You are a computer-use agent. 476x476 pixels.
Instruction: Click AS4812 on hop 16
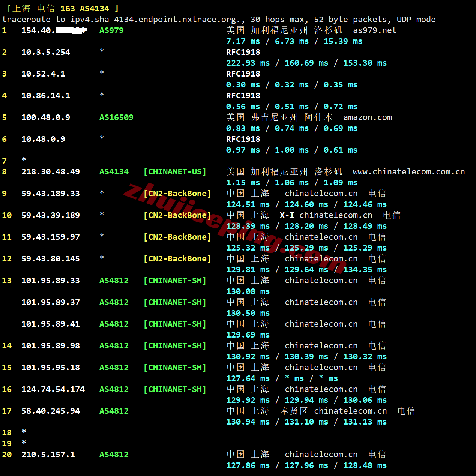pos(114,389)
